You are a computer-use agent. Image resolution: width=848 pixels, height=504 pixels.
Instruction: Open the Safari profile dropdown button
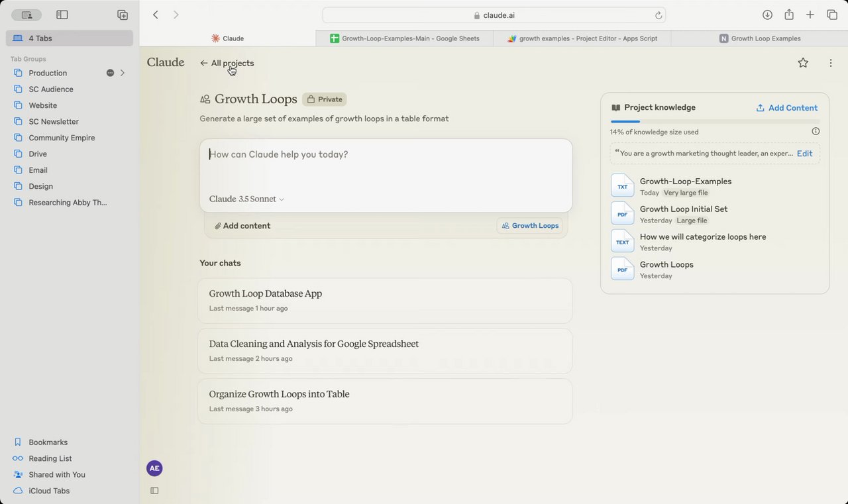[x=26, y=15]
